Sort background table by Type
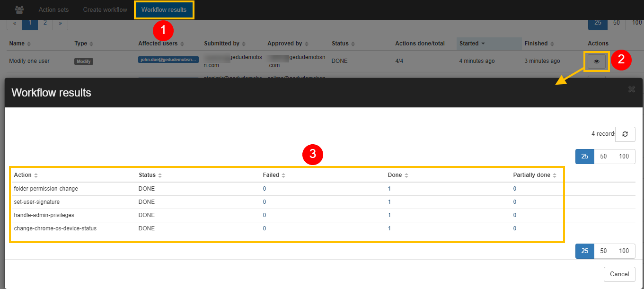Image resolution: width=644 pixels, height=289 pixels. 84,44
